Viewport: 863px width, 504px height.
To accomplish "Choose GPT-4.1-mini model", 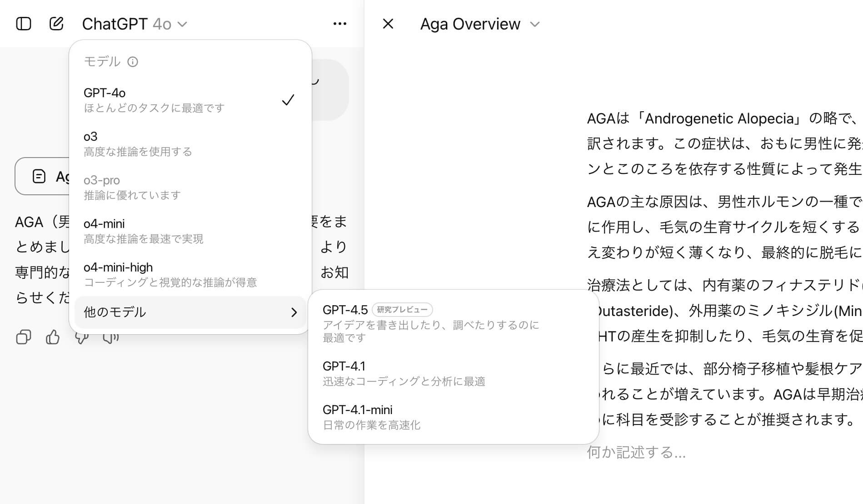I will 453,417.
